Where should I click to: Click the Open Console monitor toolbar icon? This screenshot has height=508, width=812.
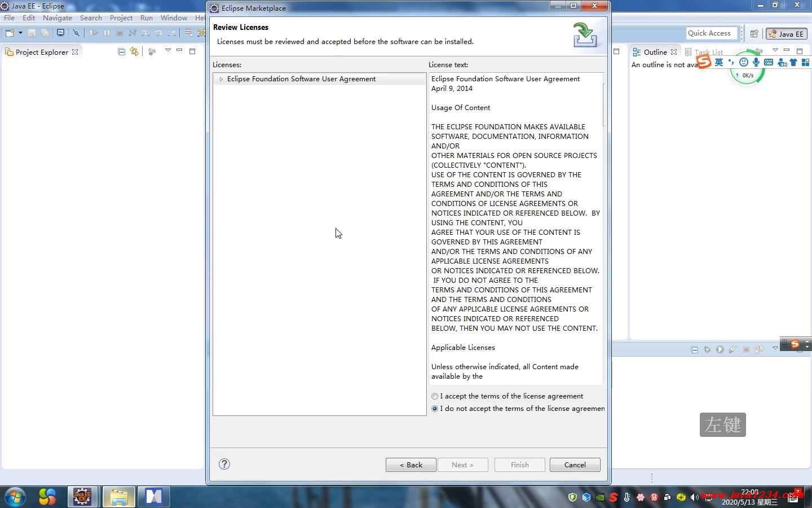pyautogui.click(x=60, y=33)
